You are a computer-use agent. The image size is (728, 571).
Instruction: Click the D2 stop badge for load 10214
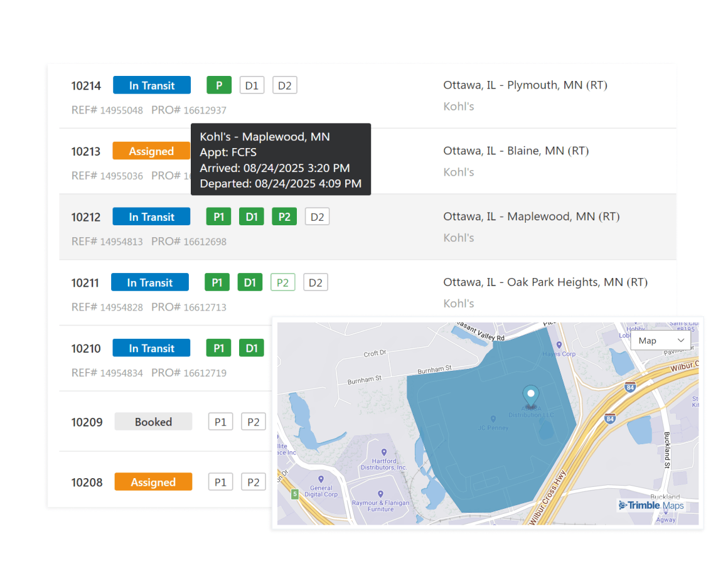tap(284, 85)
